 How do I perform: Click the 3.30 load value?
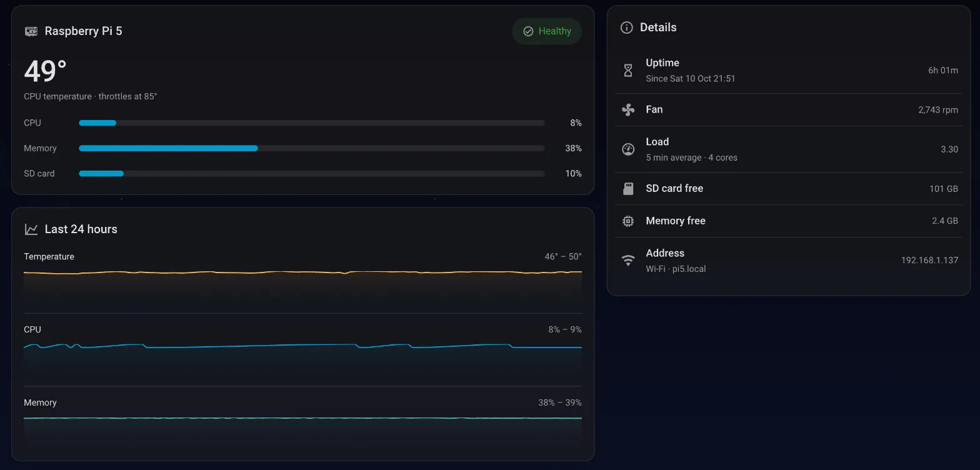coord(949,149)
